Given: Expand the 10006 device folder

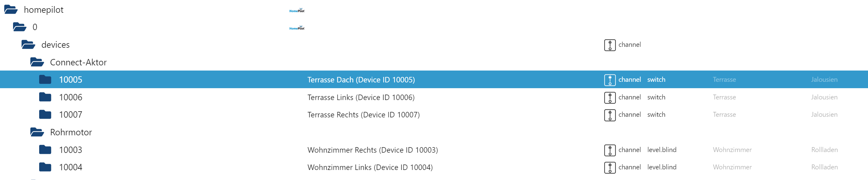Looking at the screenshot, I should point(45,98).
